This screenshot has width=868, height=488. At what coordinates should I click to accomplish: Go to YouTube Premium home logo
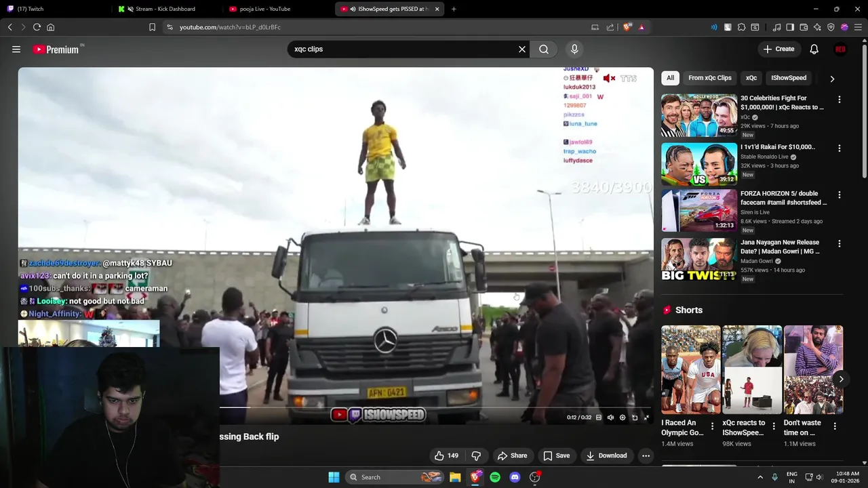coord(56,49)
